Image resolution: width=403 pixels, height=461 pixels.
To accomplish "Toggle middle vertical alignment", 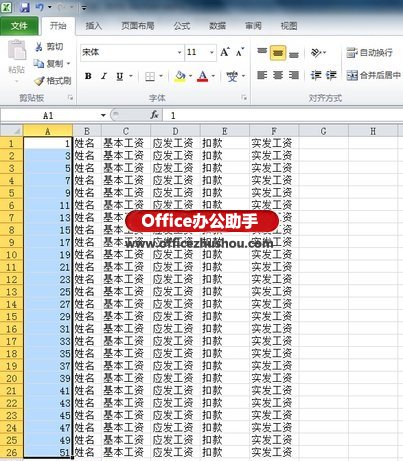I will pos(278,53).
